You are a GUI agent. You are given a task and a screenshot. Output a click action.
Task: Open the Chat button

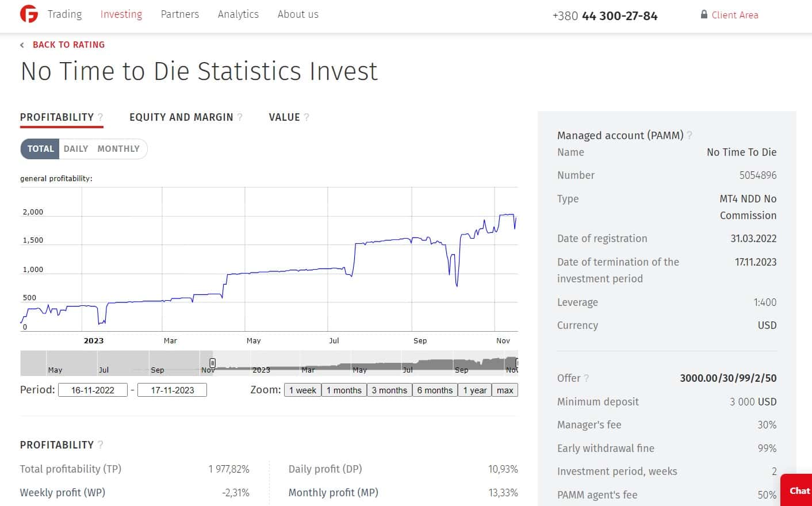pos(799,490)
